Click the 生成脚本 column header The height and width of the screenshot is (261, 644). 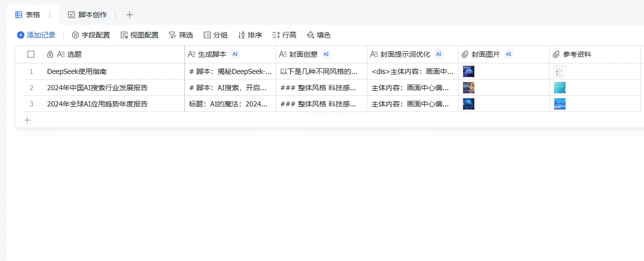(x=231, y=54)
